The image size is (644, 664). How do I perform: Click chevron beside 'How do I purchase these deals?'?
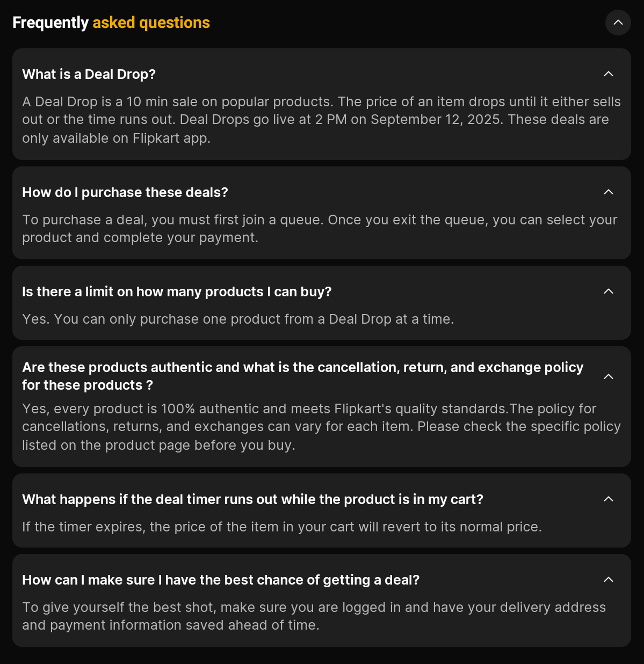coord(608,192)
